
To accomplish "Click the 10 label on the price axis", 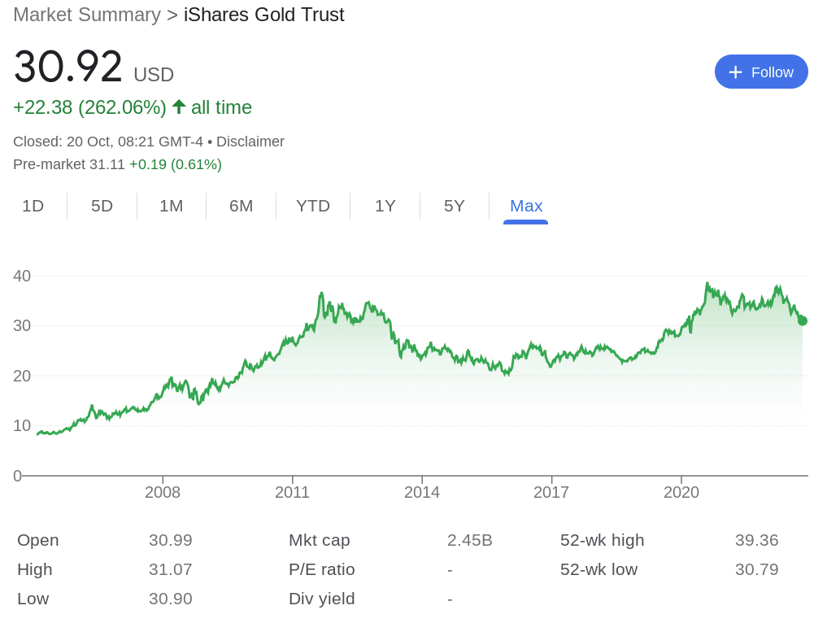I will click(x=22, y=425).
